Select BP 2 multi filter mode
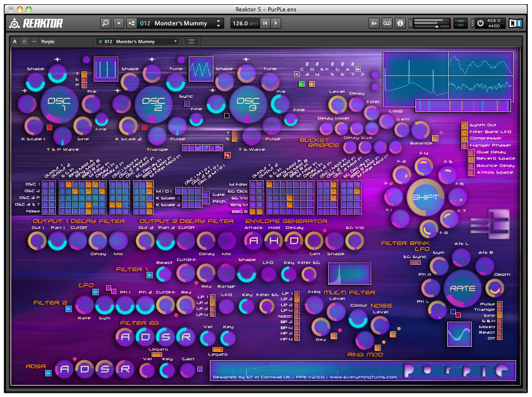The image size is (532, 397). point(297,322)
